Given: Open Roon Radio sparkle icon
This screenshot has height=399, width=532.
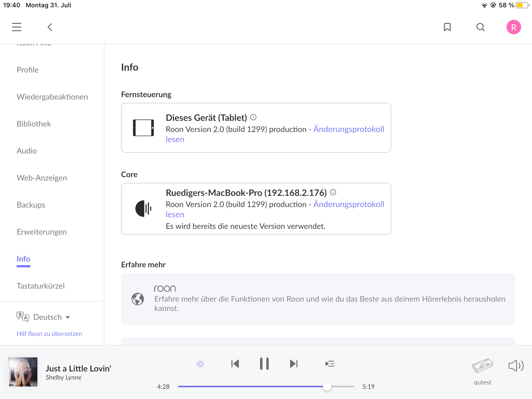Looking at the screenshot, I should (x=200, y=364).
